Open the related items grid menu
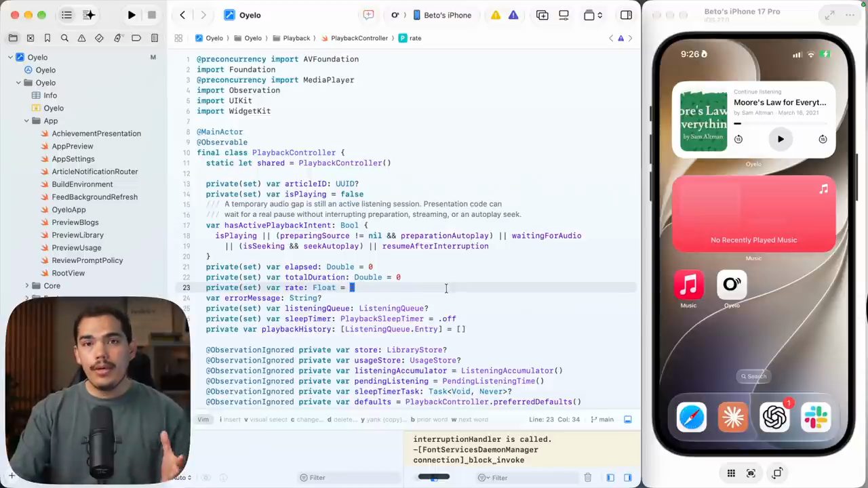Viewport: 868px width, 488px height. tap(178, 38)
